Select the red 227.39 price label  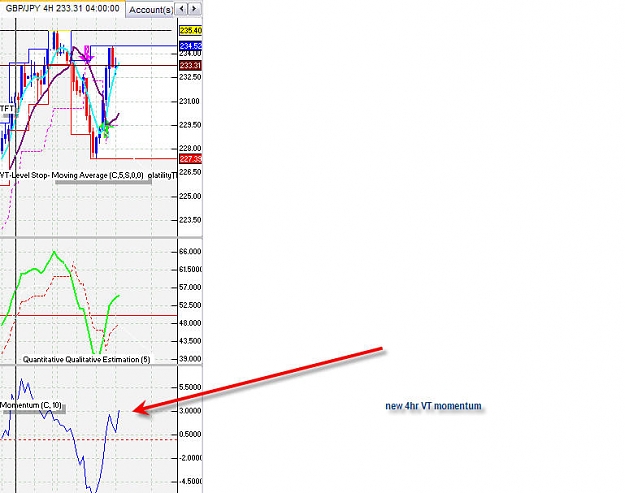[191, 159]
